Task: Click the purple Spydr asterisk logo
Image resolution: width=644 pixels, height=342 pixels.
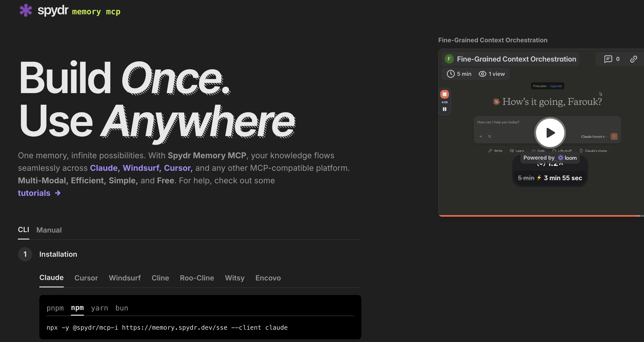Action: point(26,10)
